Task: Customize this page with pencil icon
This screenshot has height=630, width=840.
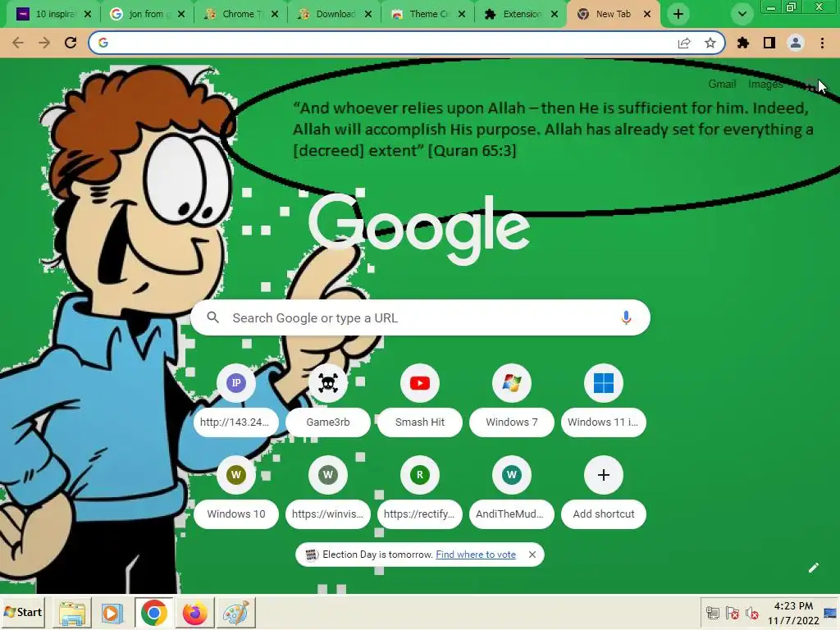Action: [813, 568]
